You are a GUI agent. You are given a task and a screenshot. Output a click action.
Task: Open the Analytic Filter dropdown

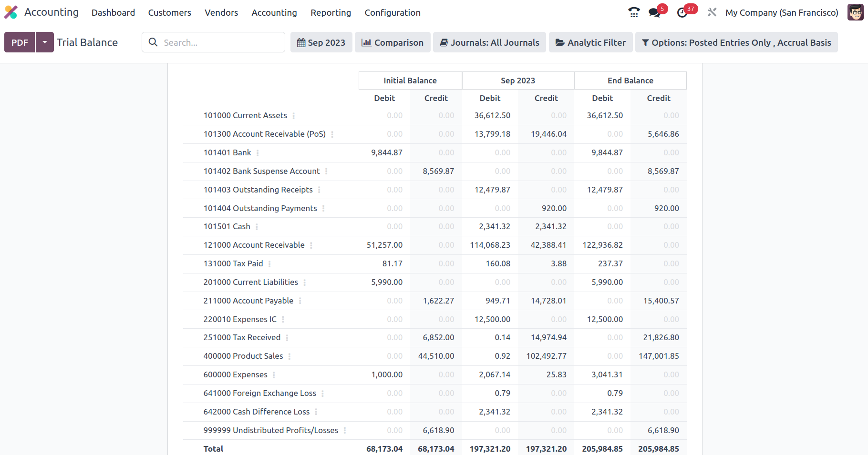pos(590,42)
